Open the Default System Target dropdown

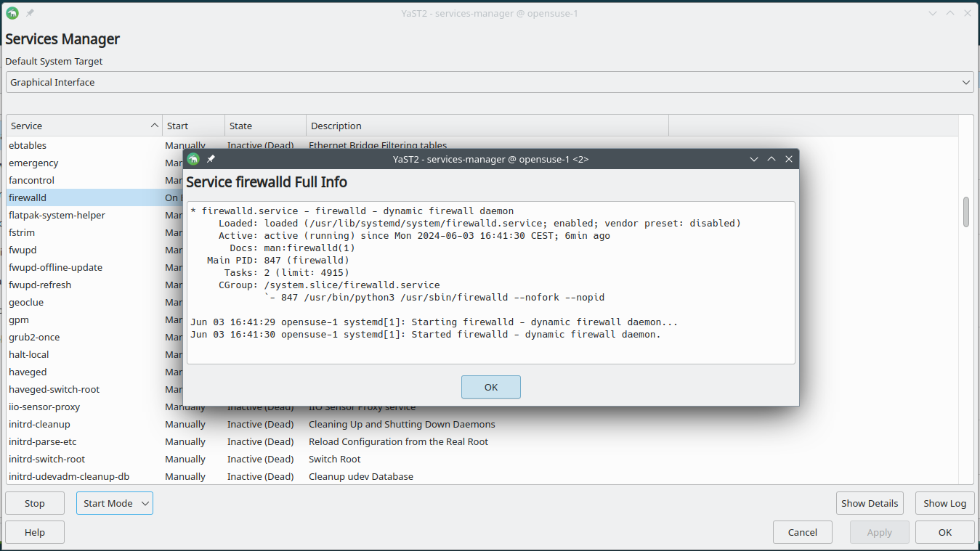(x=490, y=82)
